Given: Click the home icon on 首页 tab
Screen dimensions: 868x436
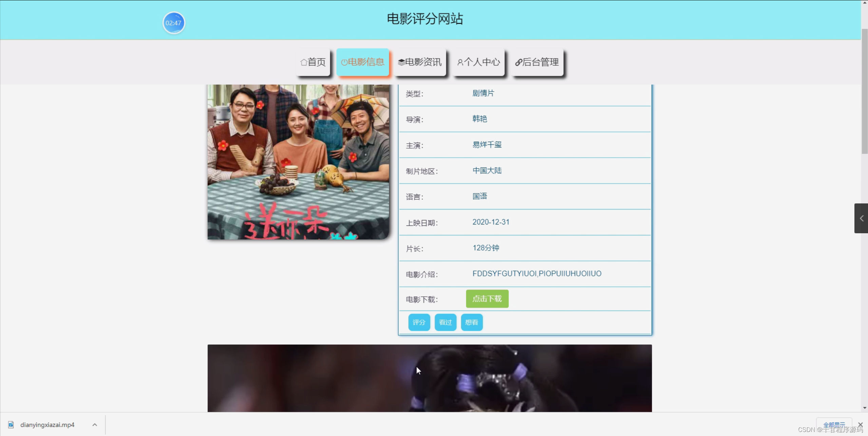Looking at the screenshot, I should pyautogui.click(x=303, y=62).
